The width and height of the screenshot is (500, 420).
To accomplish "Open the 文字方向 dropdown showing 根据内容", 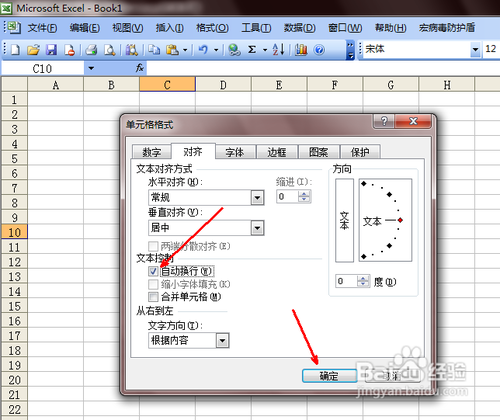I will click(x=222, y=341).
